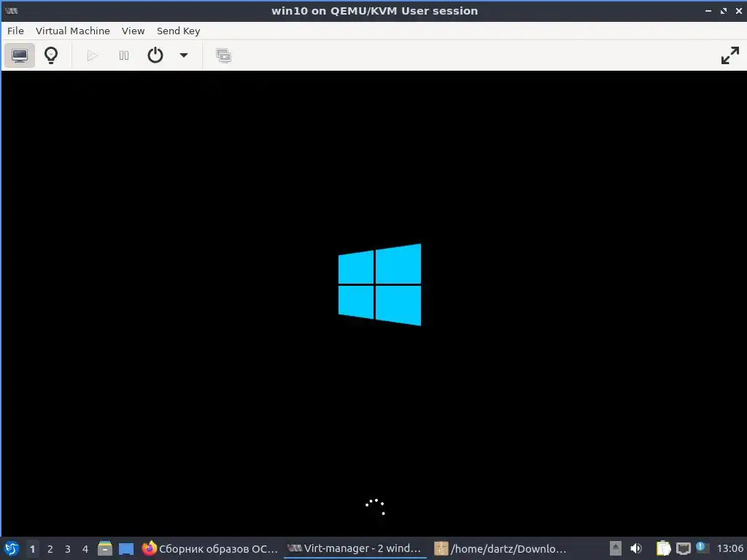Open the /home/dartz/Downlo... taskbar window
Viewport: 747px width, 560px height.
coord(500,548)
